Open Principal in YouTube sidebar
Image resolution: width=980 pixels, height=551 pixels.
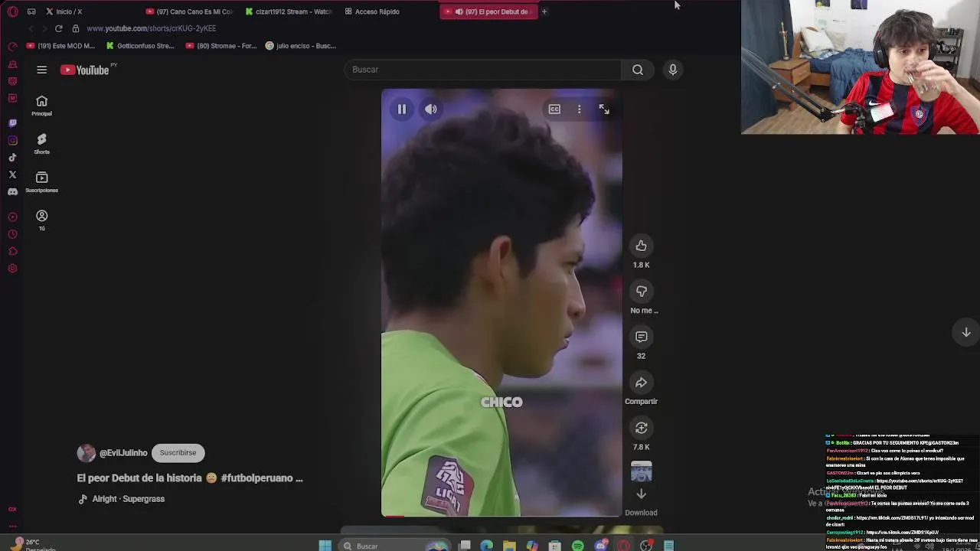[42, 106]
